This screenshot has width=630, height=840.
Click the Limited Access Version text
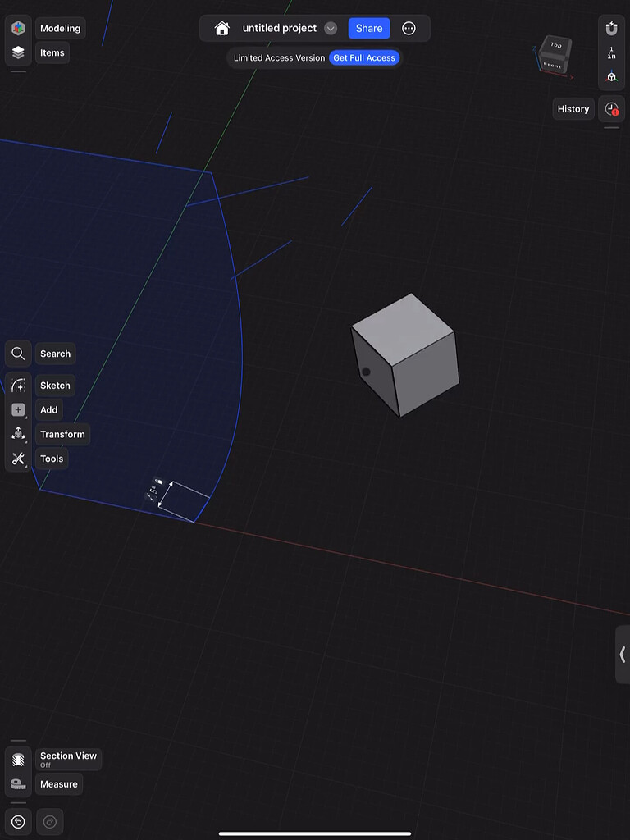coord(279,58)
